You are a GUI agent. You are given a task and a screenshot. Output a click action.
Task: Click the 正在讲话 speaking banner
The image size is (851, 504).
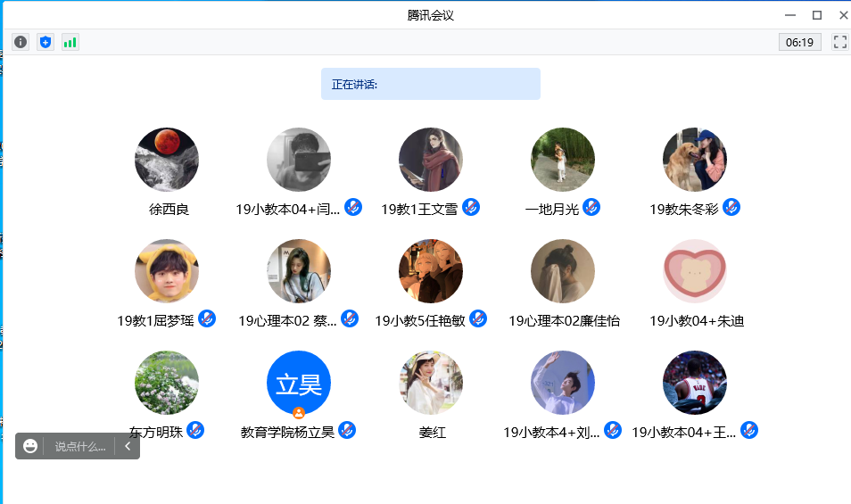(x=431, y=84)
